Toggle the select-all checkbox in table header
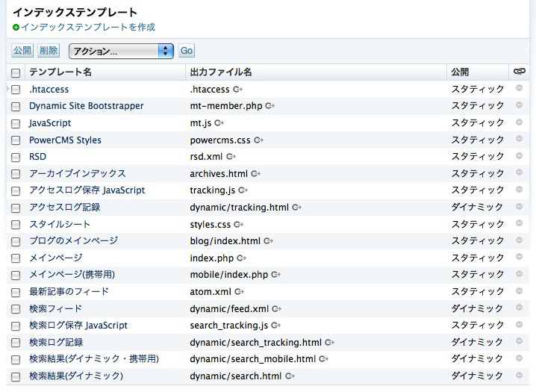Screen dimensions: 536x392 click(16, 72)
